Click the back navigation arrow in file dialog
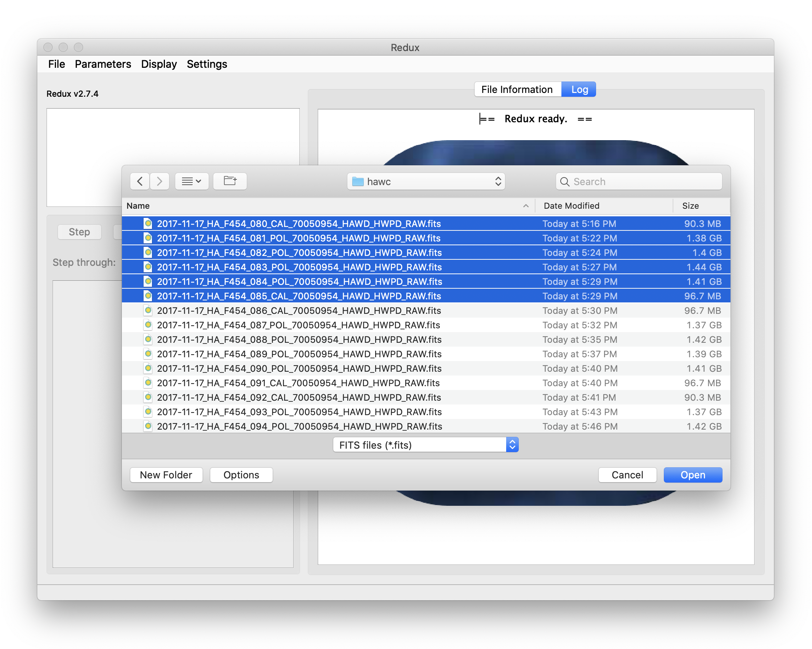This screenshot has width=812, height=649. click(139, 181)
